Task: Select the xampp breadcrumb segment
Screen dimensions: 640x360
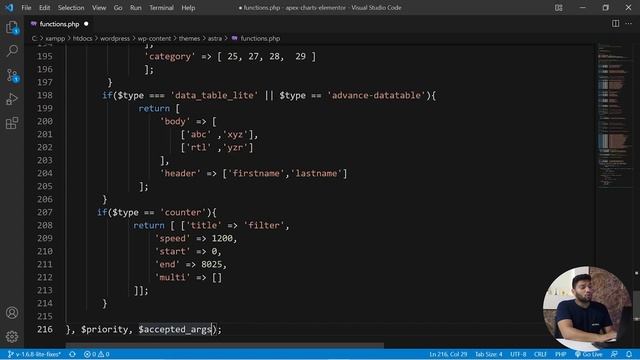Action: tap(55, 38)
